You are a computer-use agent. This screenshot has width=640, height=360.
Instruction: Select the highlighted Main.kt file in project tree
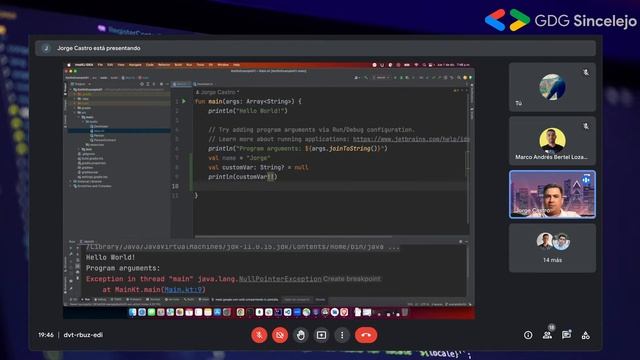(119, 131)
